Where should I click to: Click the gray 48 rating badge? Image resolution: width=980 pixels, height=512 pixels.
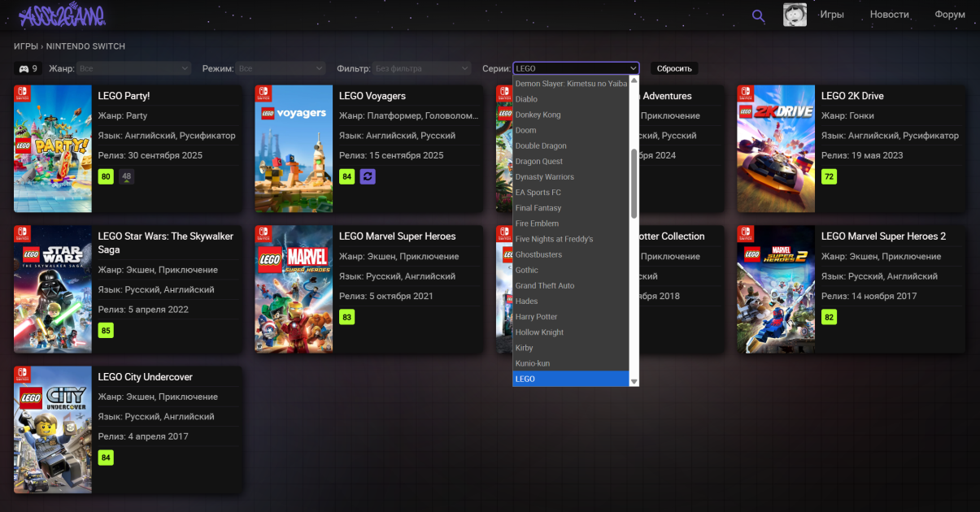tap(126, 176)
